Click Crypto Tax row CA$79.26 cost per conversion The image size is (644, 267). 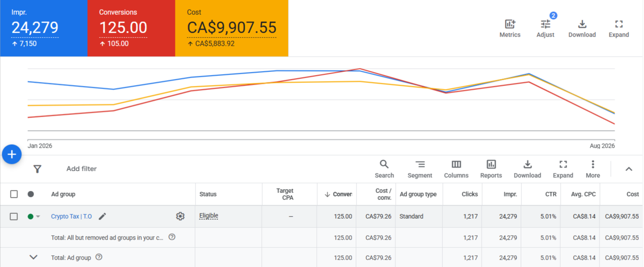coord(378,216)
